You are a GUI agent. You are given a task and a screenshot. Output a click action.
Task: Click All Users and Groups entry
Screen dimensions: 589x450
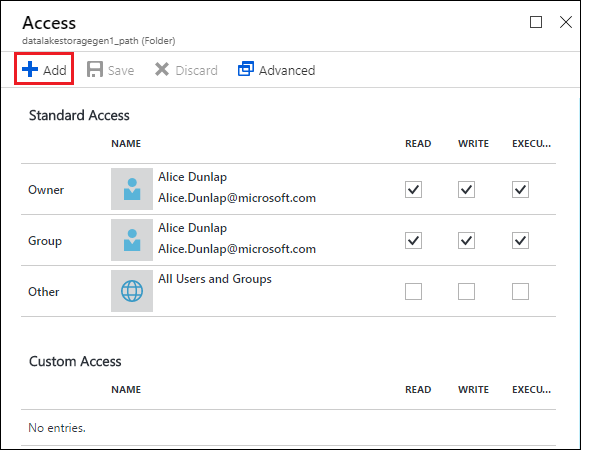pyautogui.click(x=214, y=279)
